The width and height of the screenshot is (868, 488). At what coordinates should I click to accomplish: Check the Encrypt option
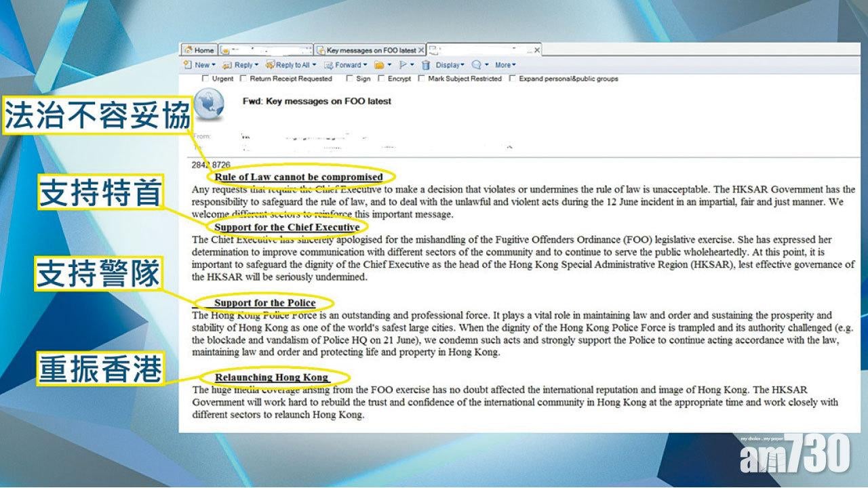coord(381,79)
